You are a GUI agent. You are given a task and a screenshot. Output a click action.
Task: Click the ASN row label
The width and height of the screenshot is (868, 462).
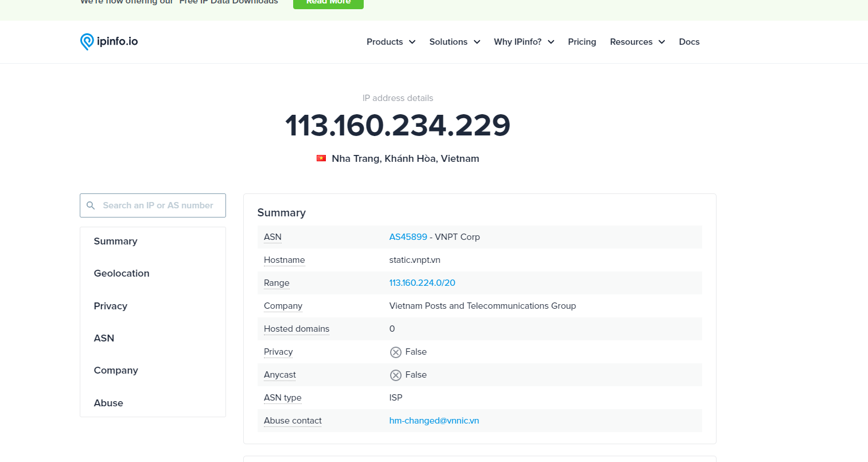[x=273, y=237]
